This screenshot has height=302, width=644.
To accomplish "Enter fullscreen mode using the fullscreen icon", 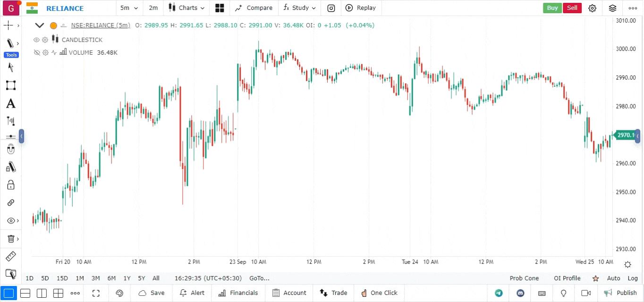I will [x=96, y=293].
